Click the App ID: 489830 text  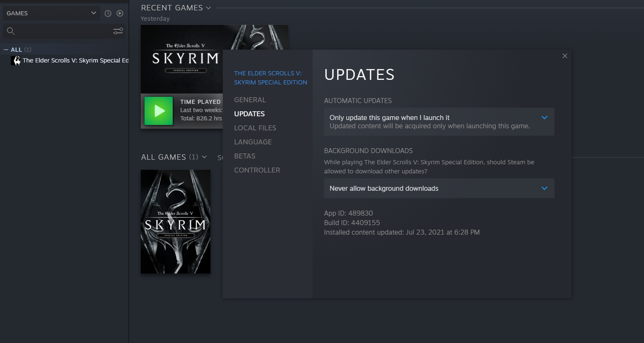(x=348, y=213)
